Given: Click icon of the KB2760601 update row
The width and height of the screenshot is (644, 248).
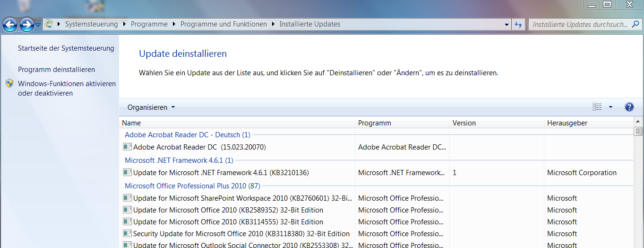Looking at the screenshot, I should (127, 198).
